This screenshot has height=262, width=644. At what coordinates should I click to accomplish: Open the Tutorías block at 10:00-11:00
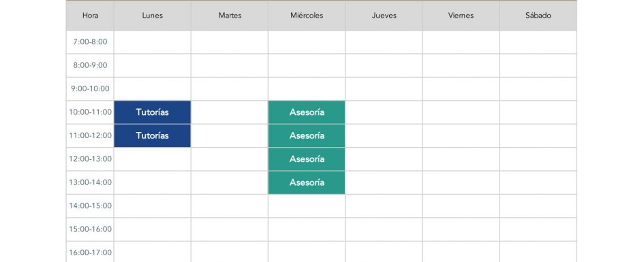[x=153, y=112]
